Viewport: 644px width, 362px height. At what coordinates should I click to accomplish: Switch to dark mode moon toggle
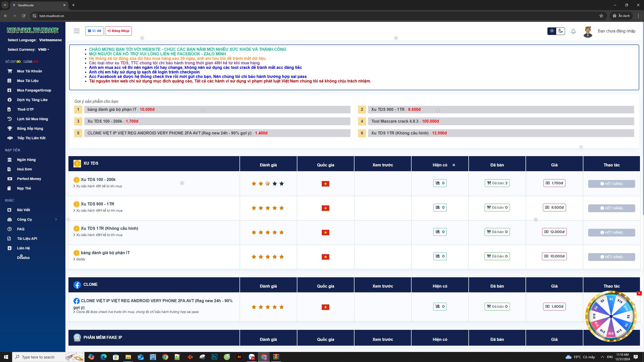pos(561,31)
